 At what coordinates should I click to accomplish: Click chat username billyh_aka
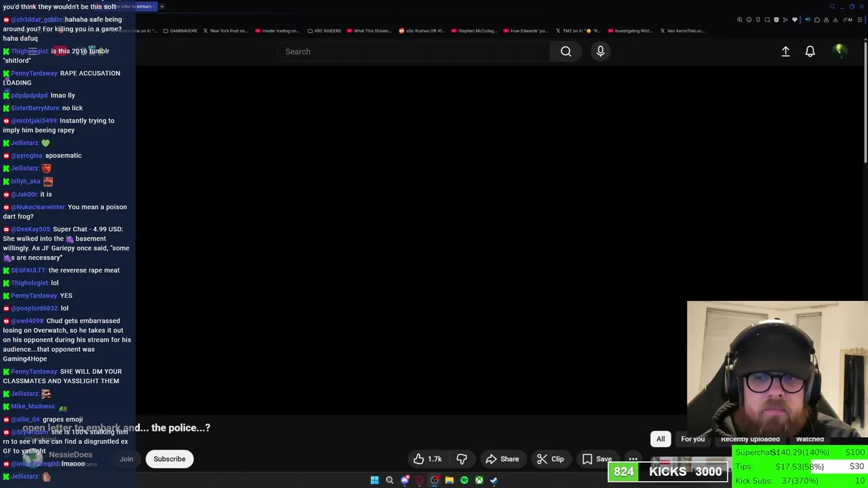tap(26, 181)
